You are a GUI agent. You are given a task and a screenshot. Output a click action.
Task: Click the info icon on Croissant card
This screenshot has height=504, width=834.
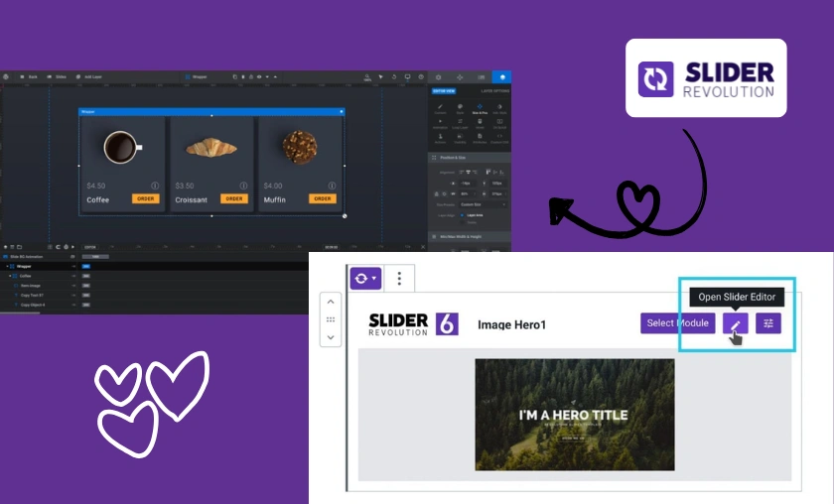[x=243, y=186]
